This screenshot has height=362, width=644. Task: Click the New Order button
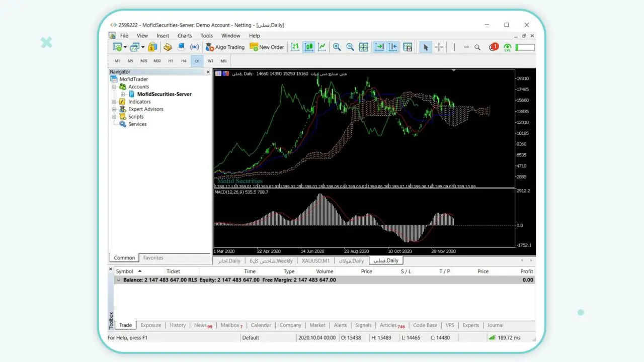point(267,47)
